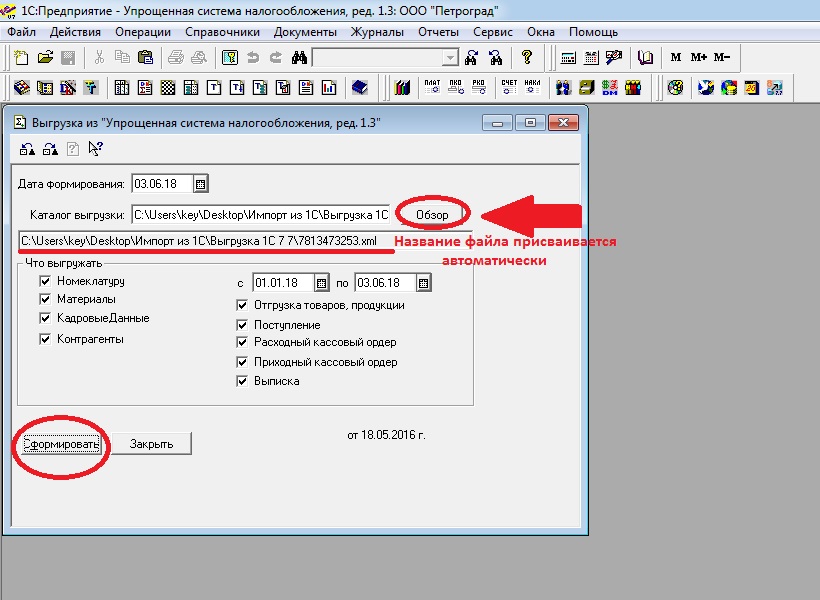Open the calculator from the toolbar

[568, 57]
